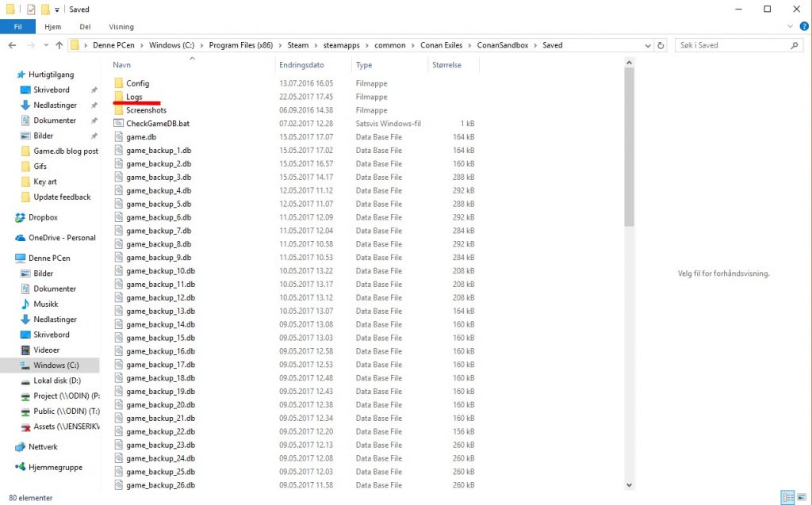The width and height of the screenshot is (812, 505).
Task: Select the Logs folder icon
Action: (x=119, y=97)
